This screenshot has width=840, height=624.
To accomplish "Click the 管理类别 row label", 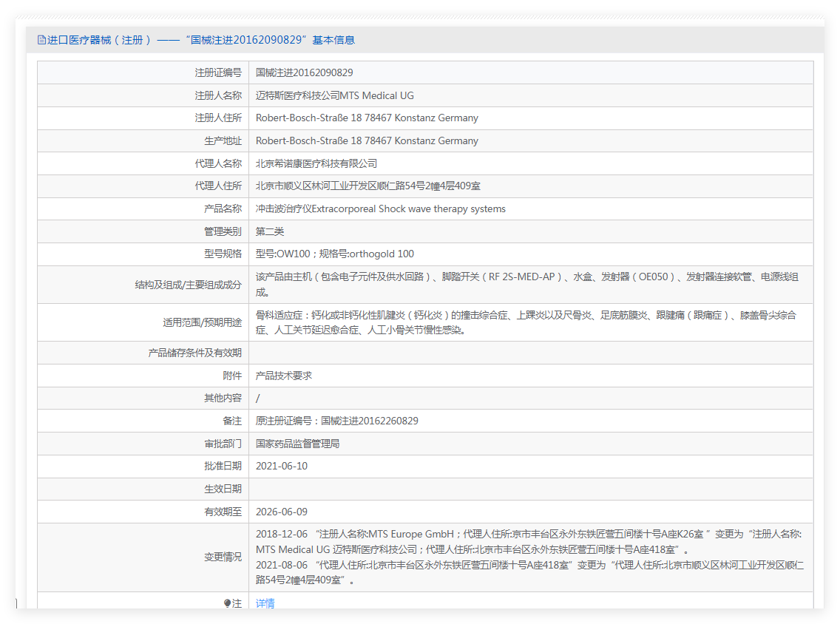I will pos(223,231).
